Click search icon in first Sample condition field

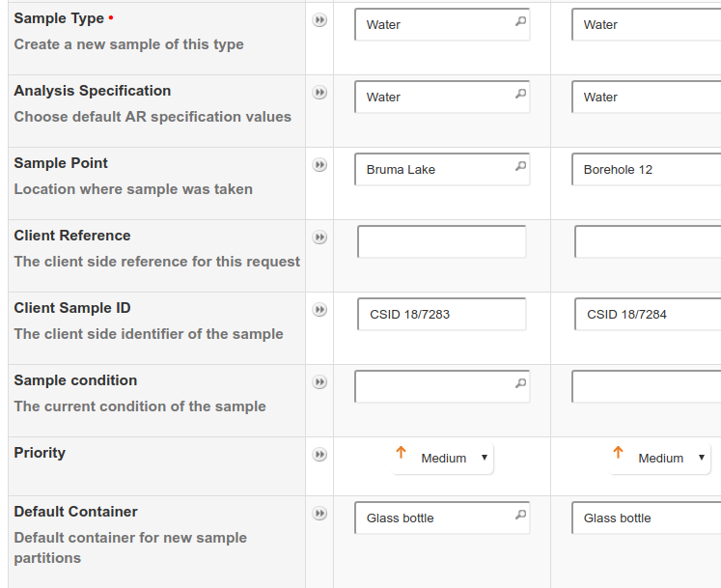pos(520,383)
